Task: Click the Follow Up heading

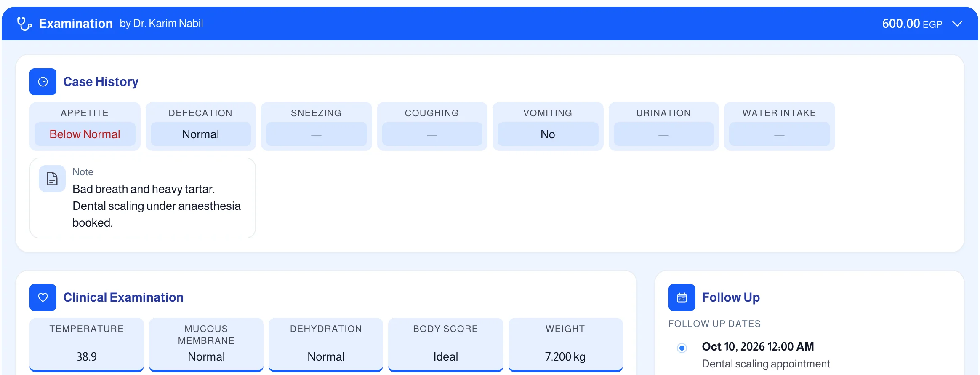Action: click(x=731, y=297)
